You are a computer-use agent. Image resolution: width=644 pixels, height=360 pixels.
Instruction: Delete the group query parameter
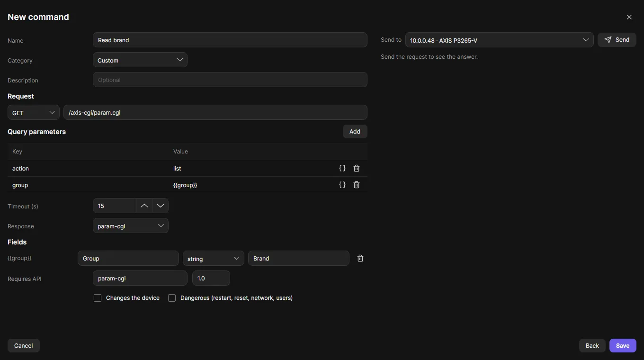pos(357,185)
